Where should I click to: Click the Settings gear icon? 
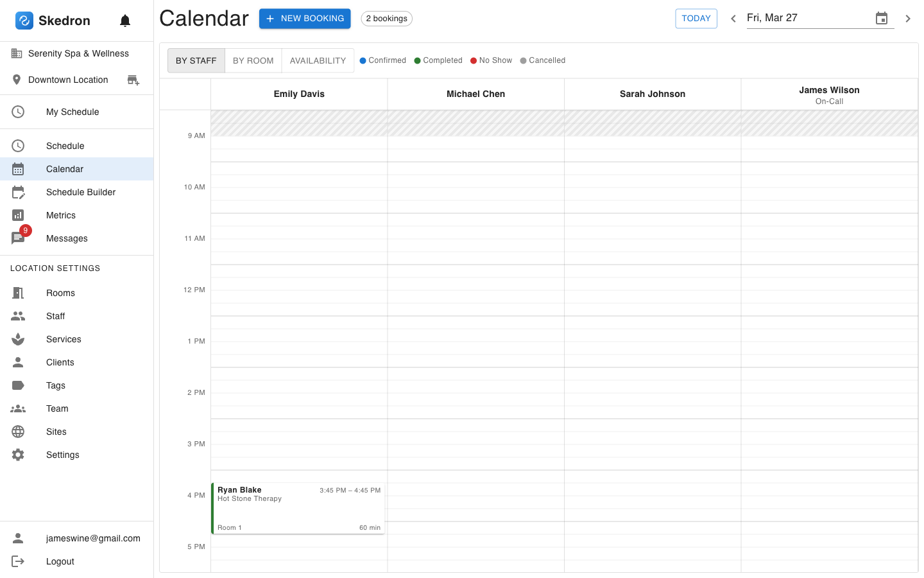click(x=18, y=455)
